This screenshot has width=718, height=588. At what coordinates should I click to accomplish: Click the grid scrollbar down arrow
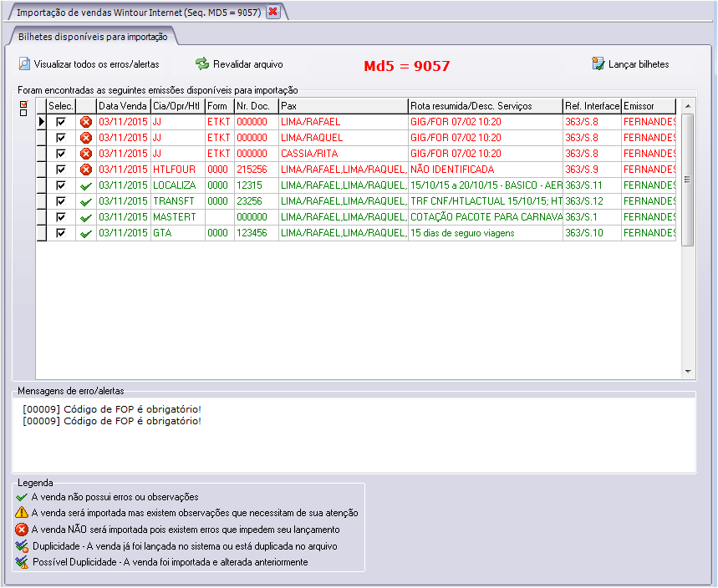click(688, 372)
